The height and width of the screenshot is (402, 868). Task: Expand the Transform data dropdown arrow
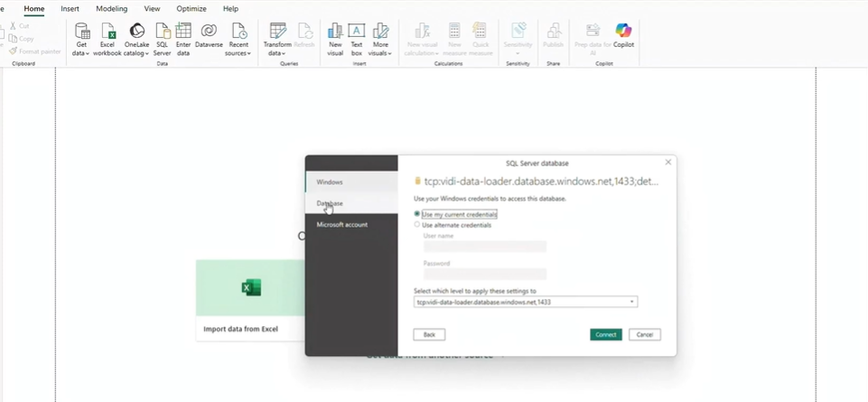284,53
